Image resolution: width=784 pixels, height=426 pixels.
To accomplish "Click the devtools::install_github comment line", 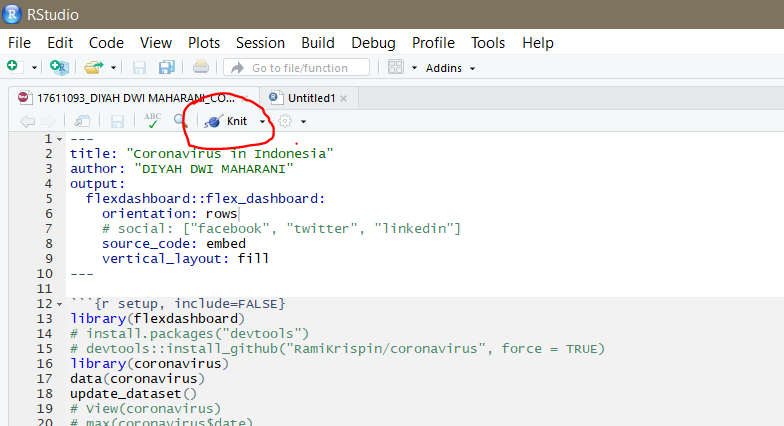I will pyautogui.click(x=338, y=348).
